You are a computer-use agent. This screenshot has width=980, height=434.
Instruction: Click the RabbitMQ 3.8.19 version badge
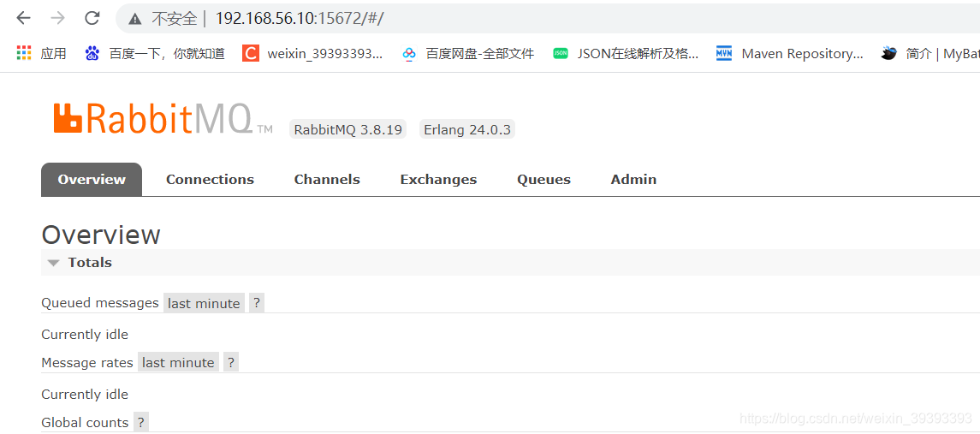348,130
